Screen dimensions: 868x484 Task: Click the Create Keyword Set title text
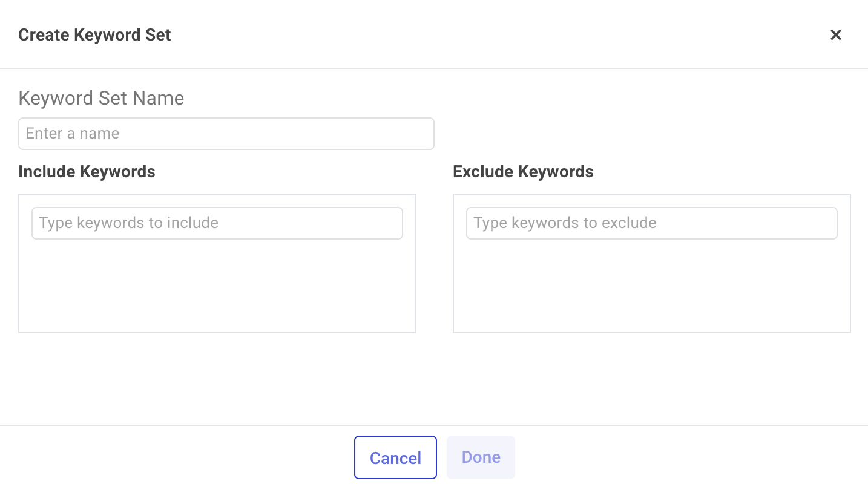point(94,35)
